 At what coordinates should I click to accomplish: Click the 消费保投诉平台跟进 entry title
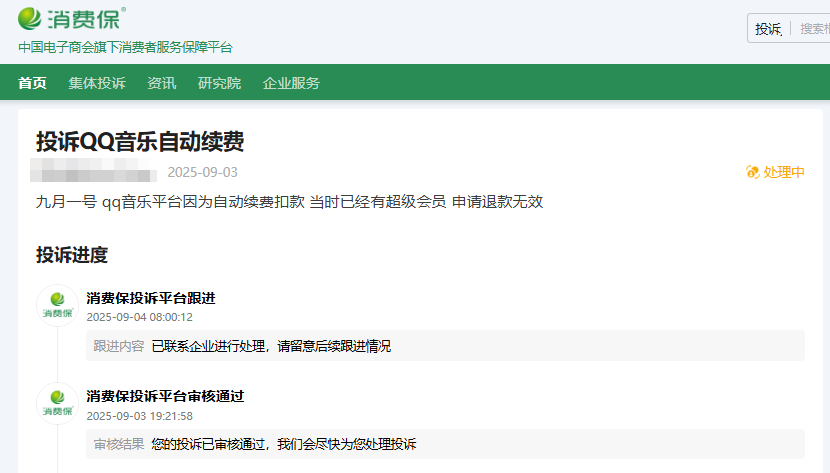coord(151,298)
